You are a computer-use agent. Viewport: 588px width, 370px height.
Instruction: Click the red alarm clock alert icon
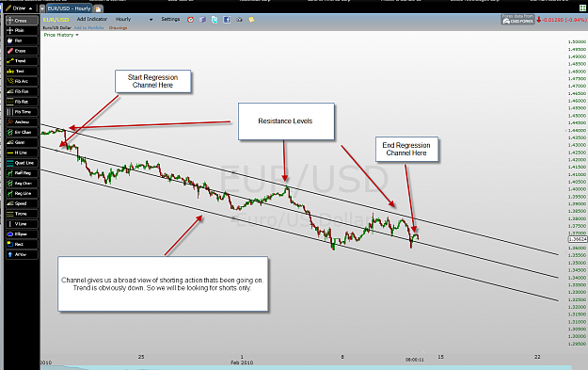[x=190, y=20]
